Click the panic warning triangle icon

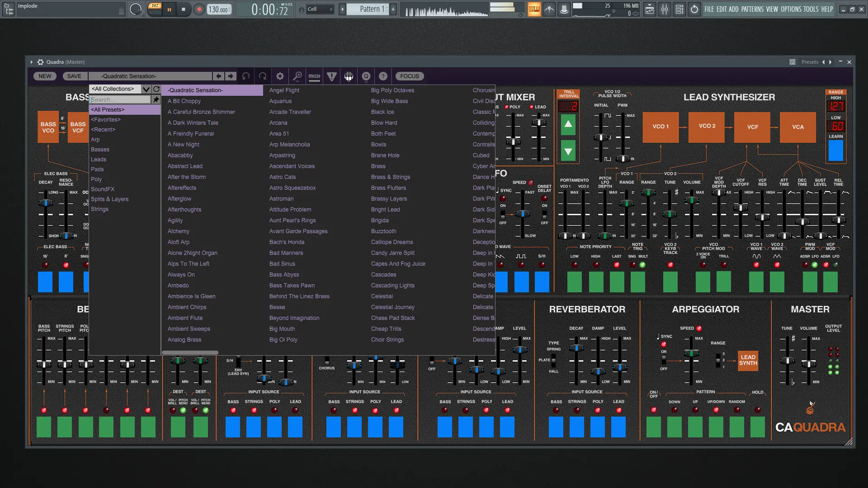(x=331, y=76)
